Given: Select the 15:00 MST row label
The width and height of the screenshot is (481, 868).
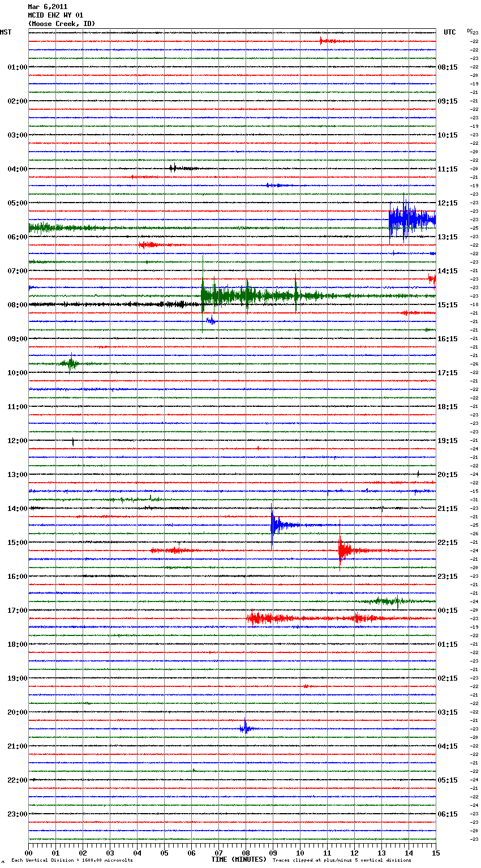Looking at the screenshot, I should coord(18,543).
